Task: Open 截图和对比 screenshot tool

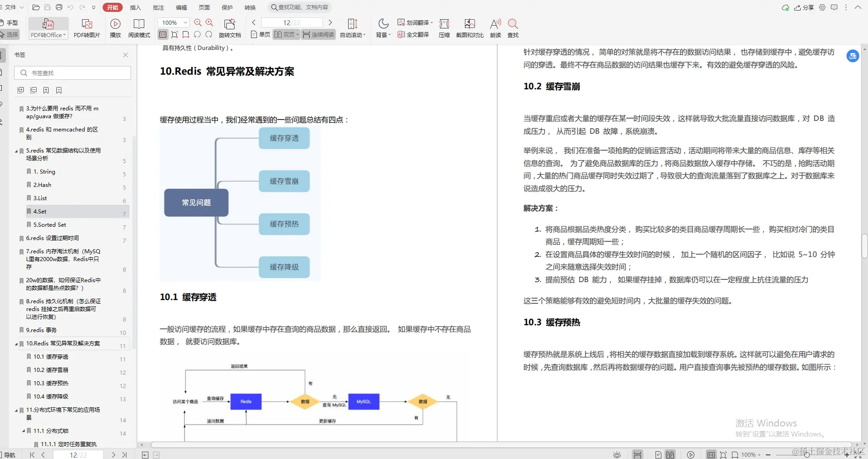Action: 469,27
